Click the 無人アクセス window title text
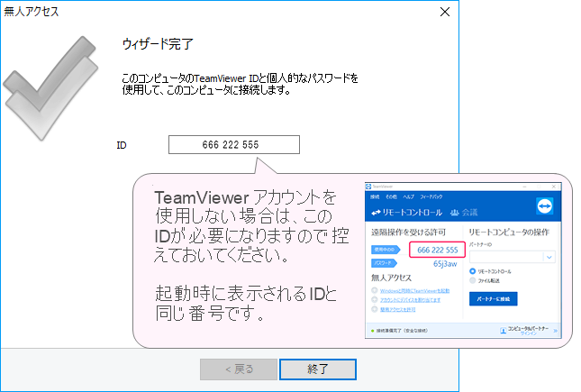 32,11
